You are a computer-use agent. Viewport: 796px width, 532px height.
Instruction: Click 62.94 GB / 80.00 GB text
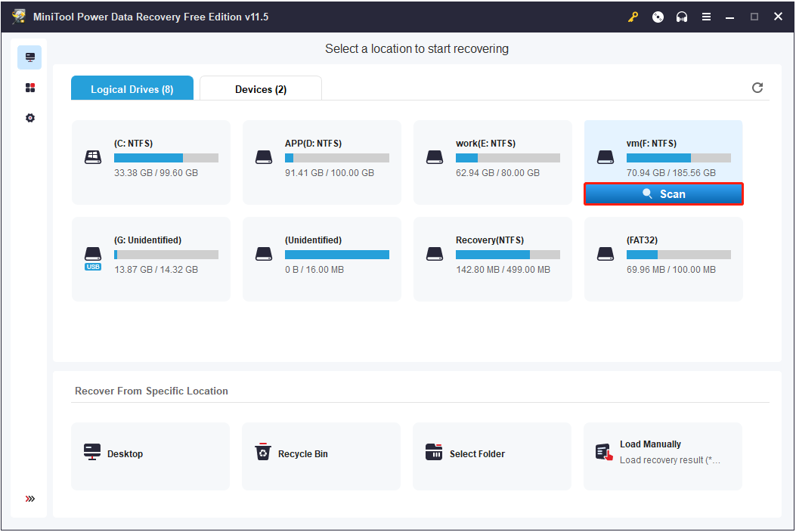497,172
